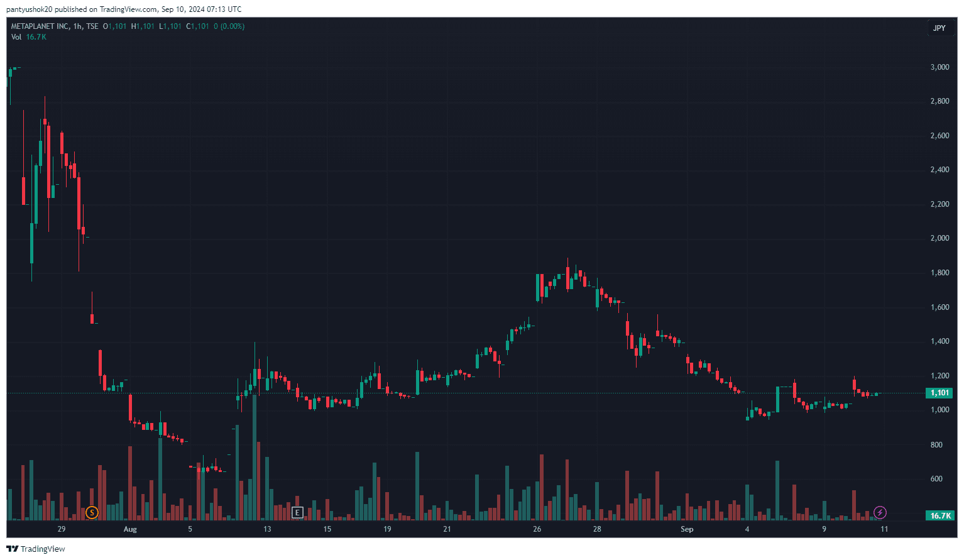Click the volume label 16.7K on the axis
The height and width of the screenshot is (560, 964).
(939, 515)
